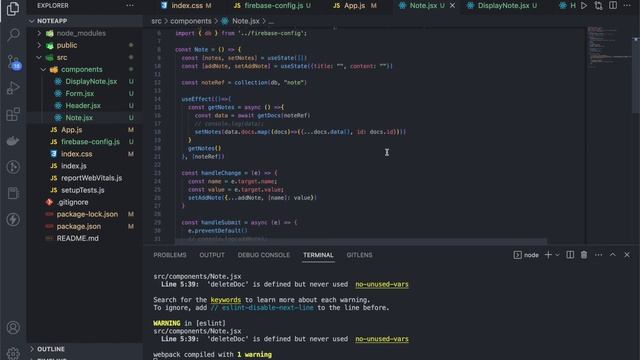Switch to the firebase-config.js tab
640x360 pixels.
click(x=272, y=6)
